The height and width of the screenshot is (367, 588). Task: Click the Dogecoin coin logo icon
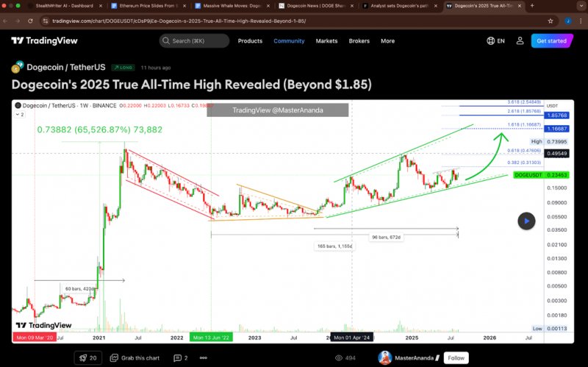click(17, 67)
